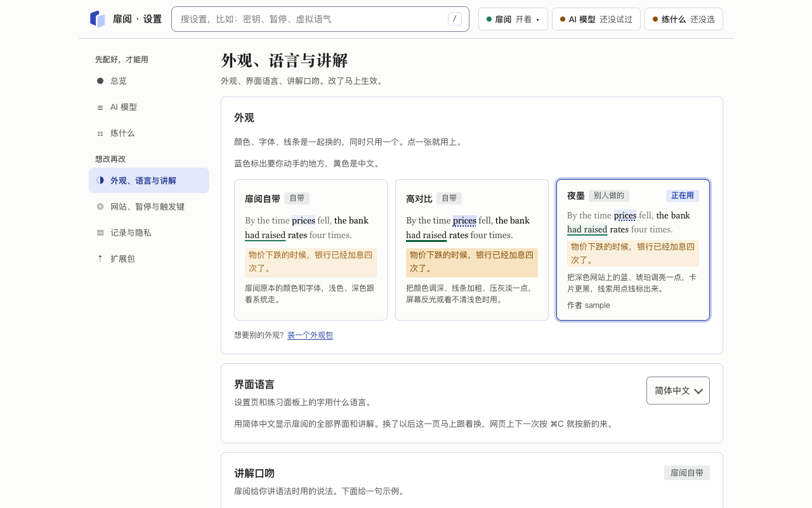The height and width of the screenshot is (508, 812).
Task: Click the 总览 sidebar dot icon
Action: [x=100, y=81]
